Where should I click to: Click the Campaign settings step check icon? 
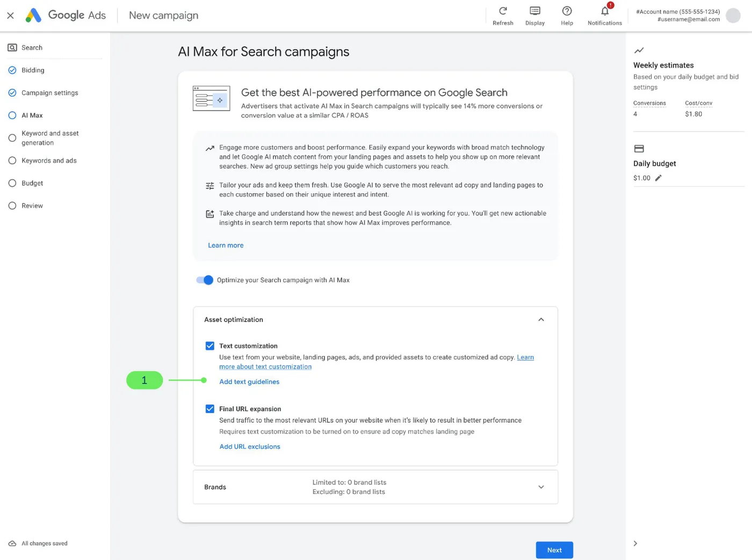coord(12,93)
